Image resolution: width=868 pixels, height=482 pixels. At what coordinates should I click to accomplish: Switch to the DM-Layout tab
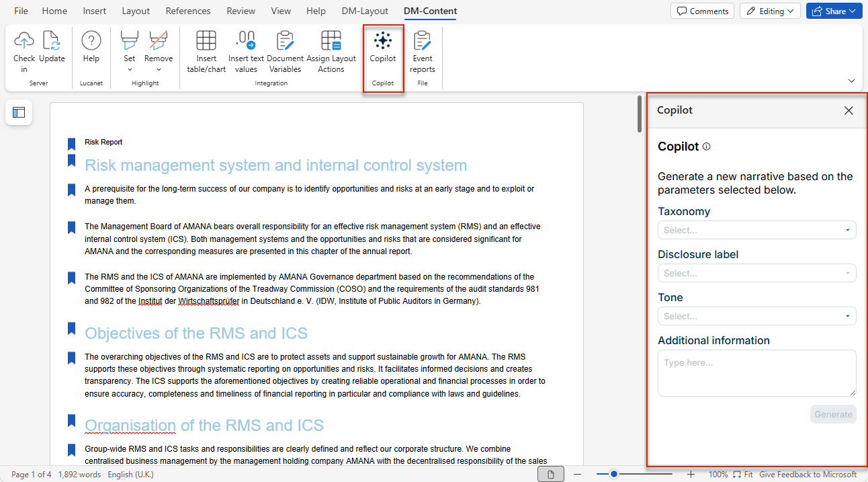click(x=365, y=11)
